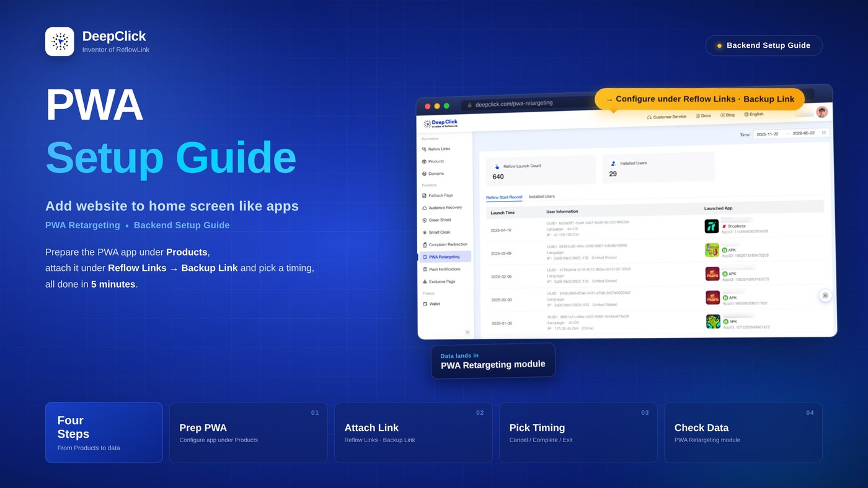Click the app icon in the 2026-01-30 row

[x=713, y=321]
